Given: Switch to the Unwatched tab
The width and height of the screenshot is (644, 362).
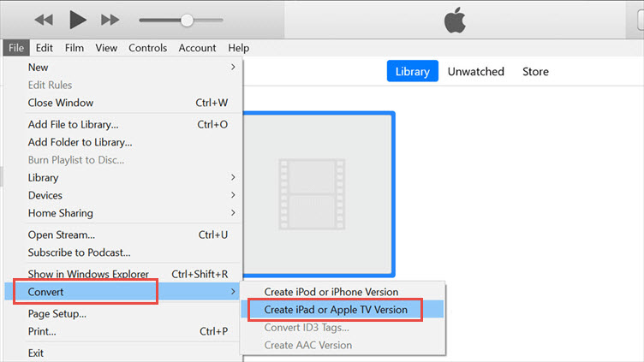Looking at the screenshot, I should [x=475, y=72].
